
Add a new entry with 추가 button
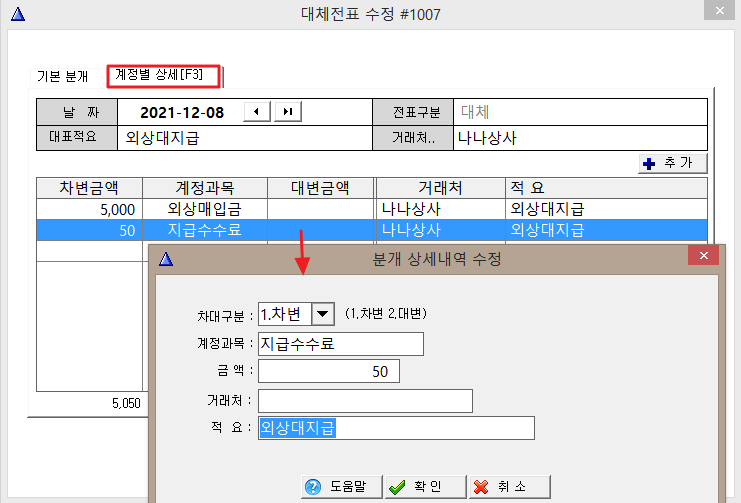click(x=672, y=163)
